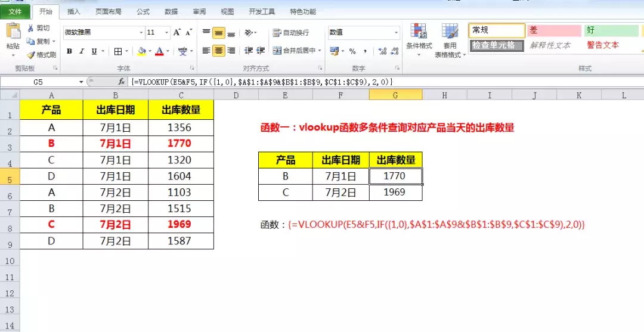The image size is (644, 332).
Task: Click the Format Painter (格式刷) brush
Action: click(30, 55)
